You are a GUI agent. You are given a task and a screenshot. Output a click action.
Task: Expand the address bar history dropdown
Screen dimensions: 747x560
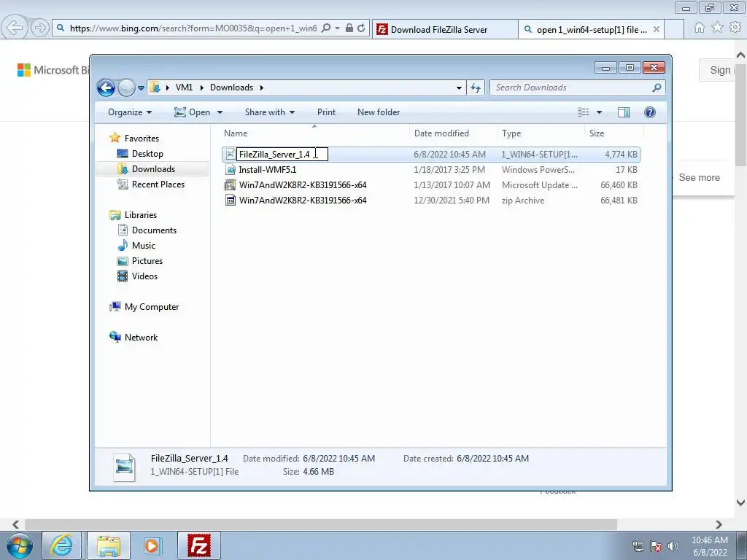point(459,87)
